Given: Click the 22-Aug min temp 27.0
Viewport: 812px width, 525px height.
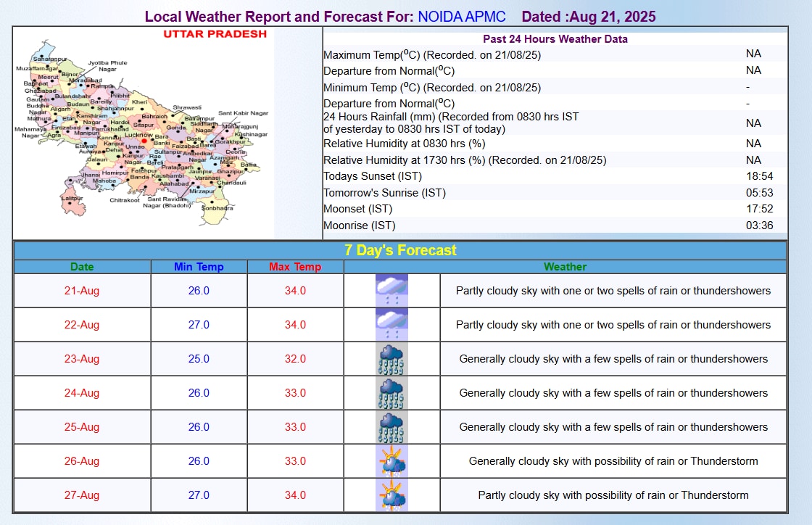Looking at the screenshot, I should 199,325.
